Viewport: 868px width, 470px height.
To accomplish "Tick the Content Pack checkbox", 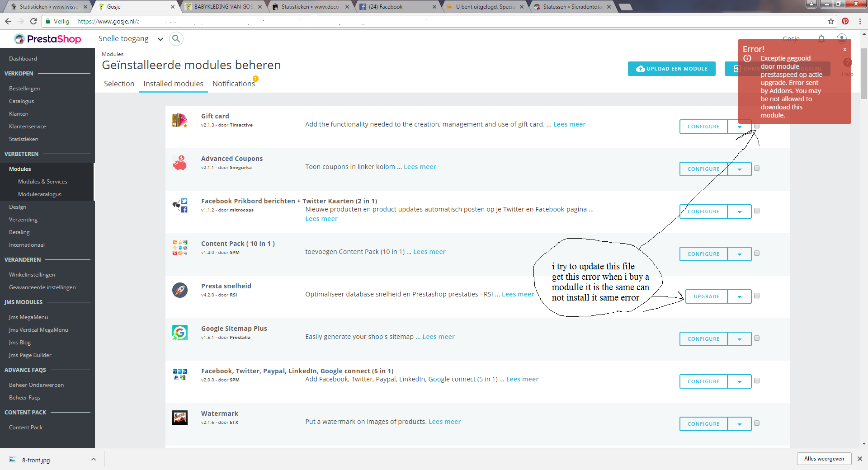I will click(757, 254).
